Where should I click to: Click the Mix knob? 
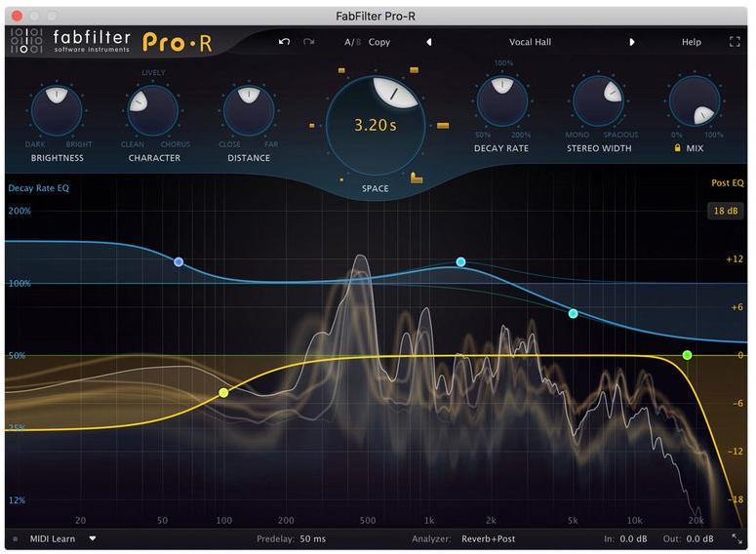pyautogui.click(x=695, y=101)
